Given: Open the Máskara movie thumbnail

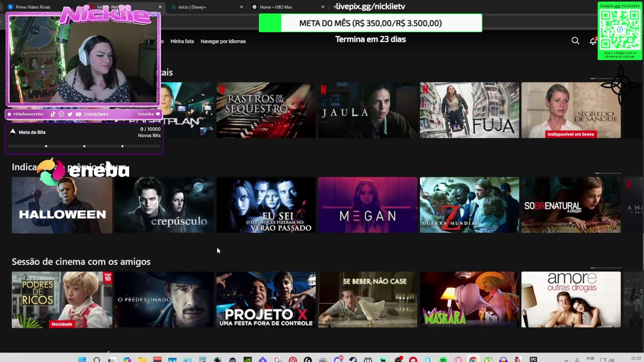Looking at the screenshot, I should [469, 300].
